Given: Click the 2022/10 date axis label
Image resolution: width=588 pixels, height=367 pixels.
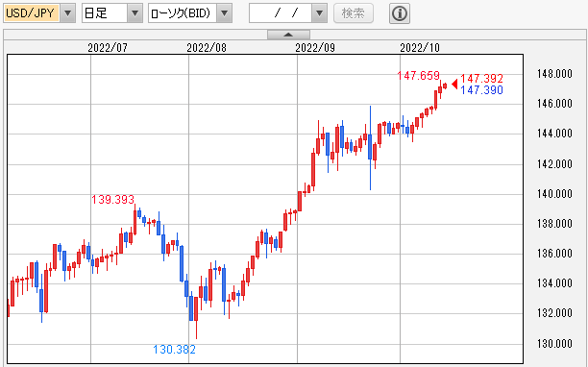Looking at the screenshot, I should click(420, 48).
